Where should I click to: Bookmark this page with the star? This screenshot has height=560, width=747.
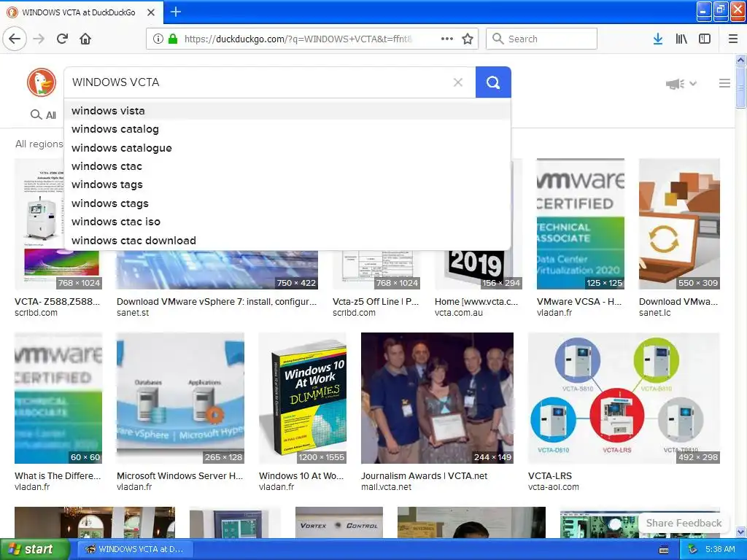pos(468,39)
